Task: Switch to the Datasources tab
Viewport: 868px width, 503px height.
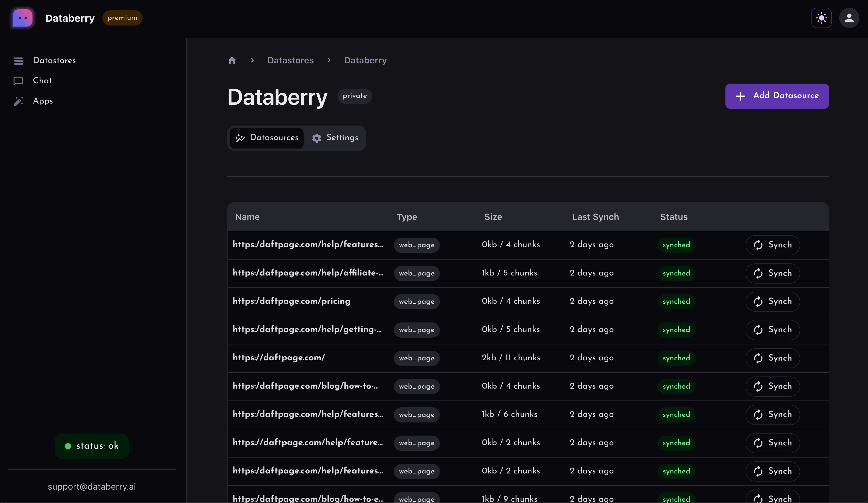Action: click(x=267, y=138)
